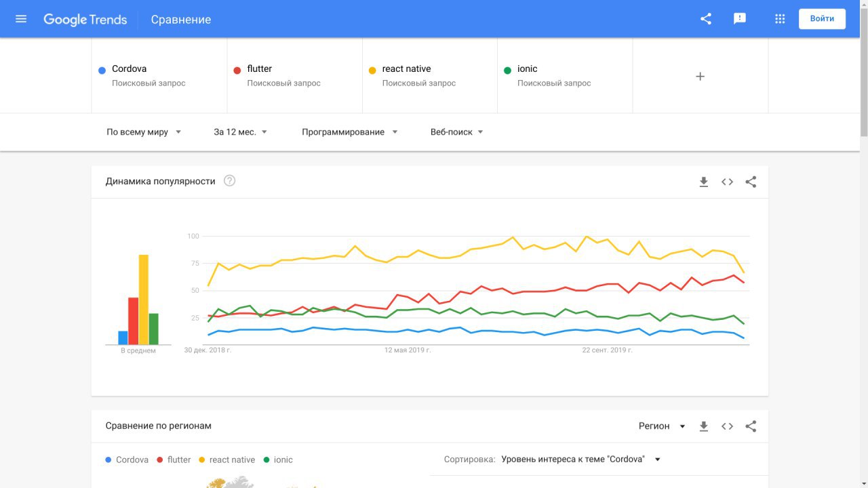
Task: Select the ionic search term card
Action: 565,75
